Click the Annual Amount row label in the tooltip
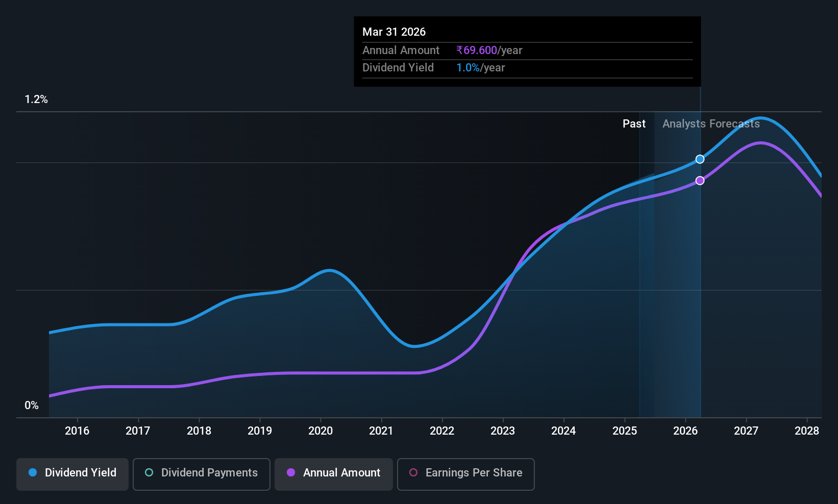Screen dimensions: 838x504 coord(401,50)
